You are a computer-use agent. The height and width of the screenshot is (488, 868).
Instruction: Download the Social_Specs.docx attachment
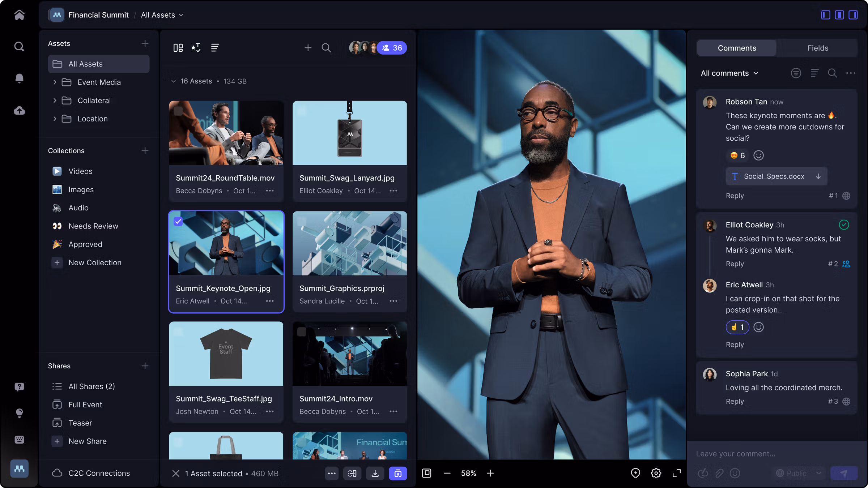tap(818, 176)
